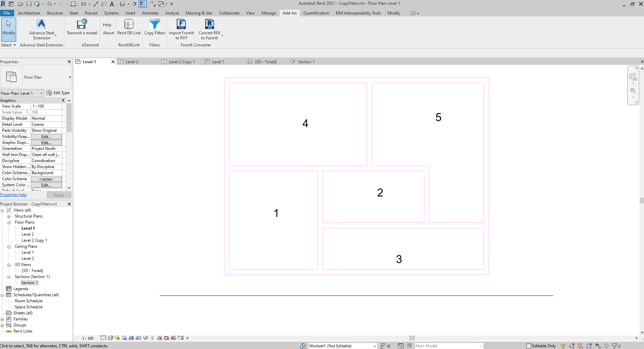Click the Worksets icon in status bar
Viewport: 644px width, 349px height.
[x=303, y=346]
